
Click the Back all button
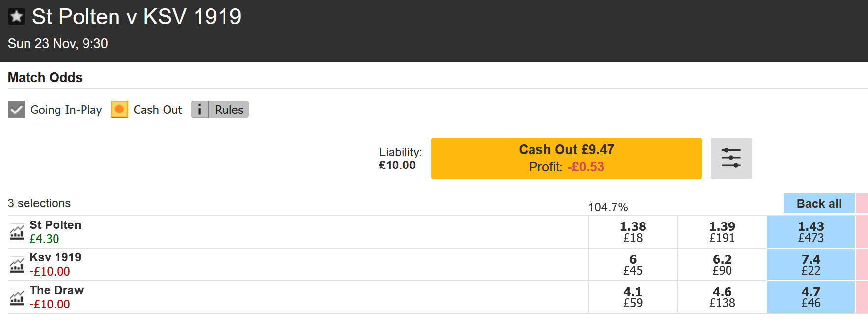point(818,204)
